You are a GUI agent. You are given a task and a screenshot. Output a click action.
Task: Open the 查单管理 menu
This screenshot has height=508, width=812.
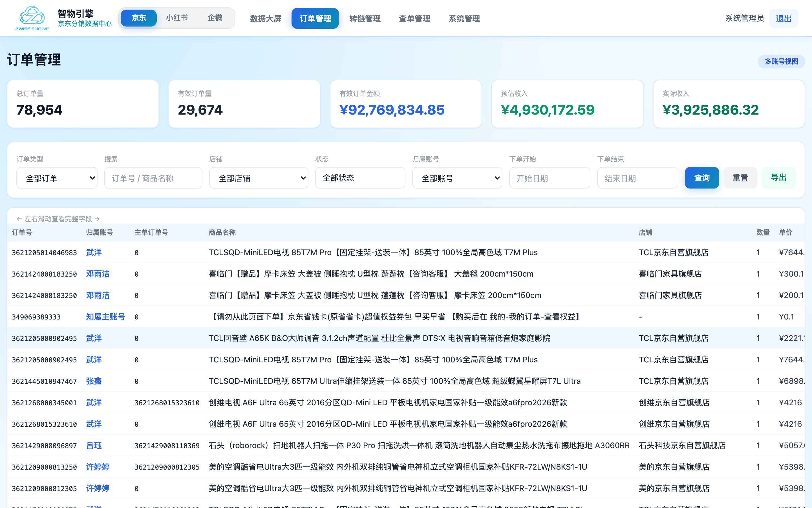[414, 18]
